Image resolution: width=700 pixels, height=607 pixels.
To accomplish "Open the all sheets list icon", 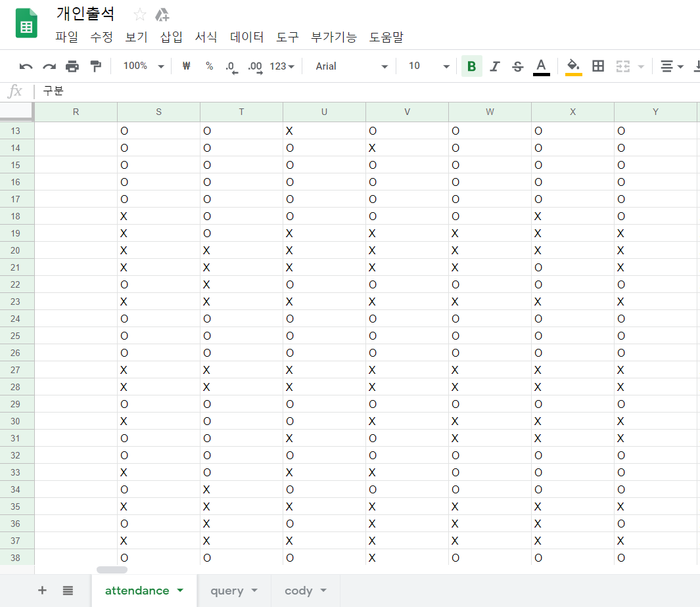I will click(x=68, y=591).
